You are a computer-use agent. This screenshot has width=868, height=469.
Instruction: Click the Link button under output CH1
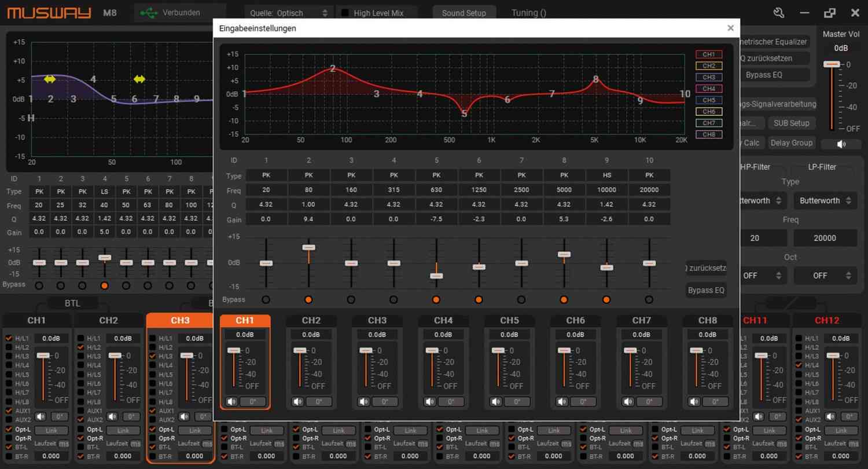(x=52, y=430)
